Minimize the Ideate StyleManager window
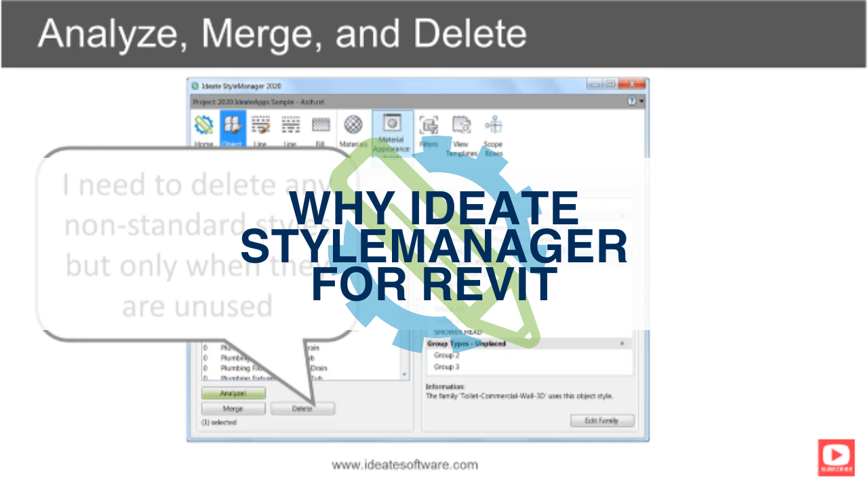The width and height of the screenshot is (868, 488). pyautogui.click(x=593, y=84)
